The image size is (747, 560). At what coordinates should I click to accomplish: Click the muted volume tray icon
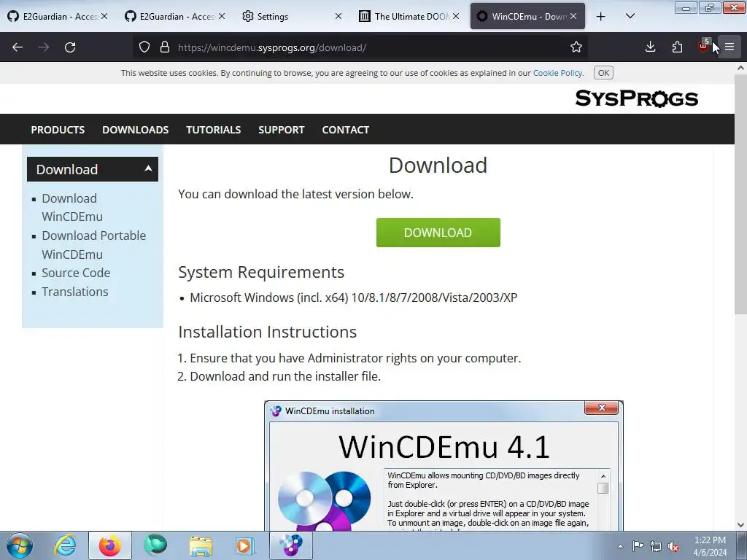pos(673,546)
